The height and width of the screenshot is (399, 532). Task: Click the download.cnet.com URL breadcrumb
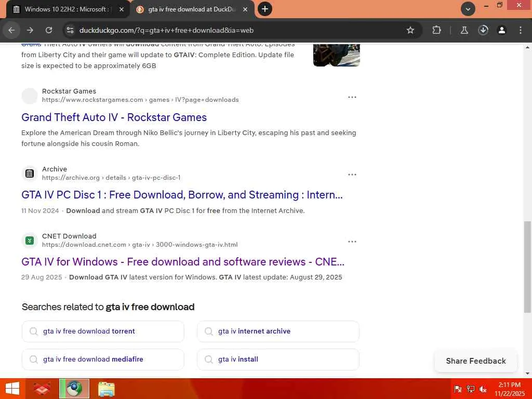pos(140,245)
